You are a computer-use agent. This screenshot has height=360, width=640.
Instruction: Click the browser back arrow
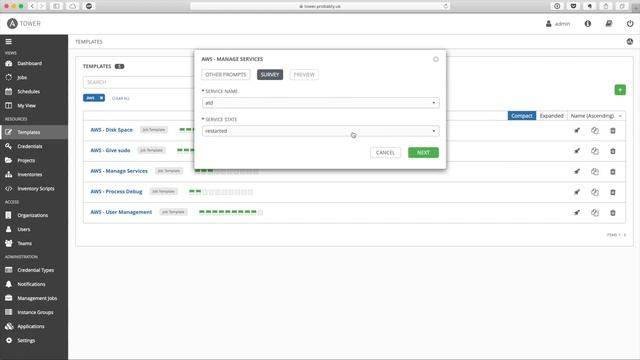(x=32, y=6)
